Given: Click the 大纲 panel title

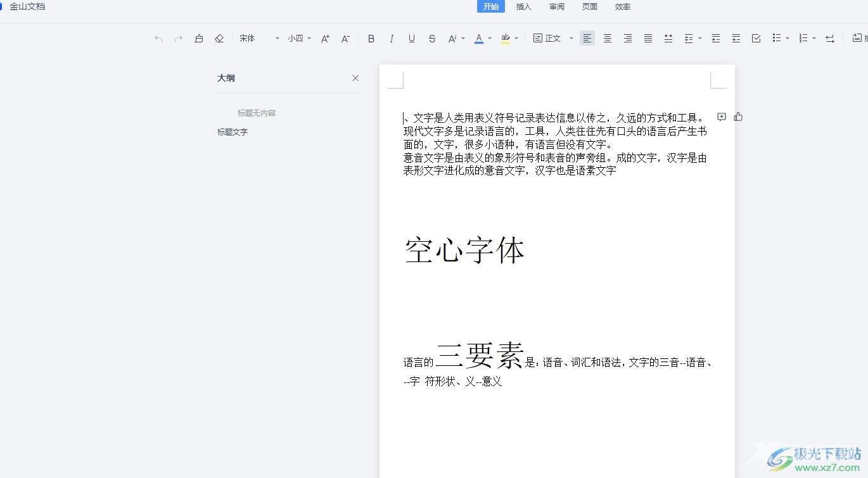Looking at the screenshot, I should [226, 78].
